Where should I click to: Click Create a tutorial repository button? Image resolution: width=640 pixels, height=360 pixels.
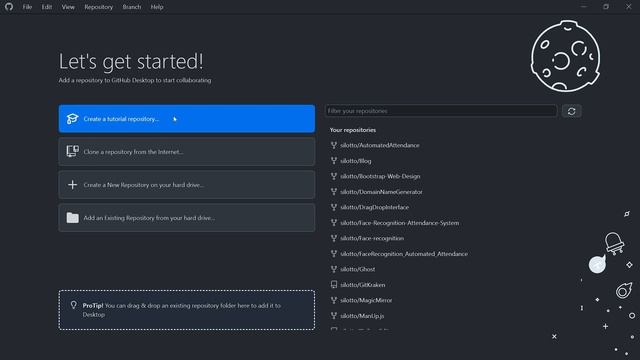click(187, 119)
